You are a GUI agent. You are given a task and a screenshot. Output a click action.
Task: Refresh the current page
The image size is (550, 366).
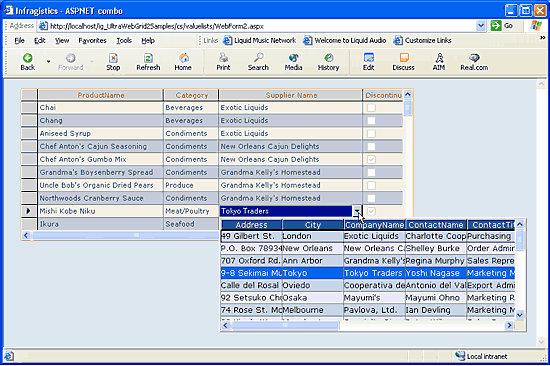[x=148, y=62]
